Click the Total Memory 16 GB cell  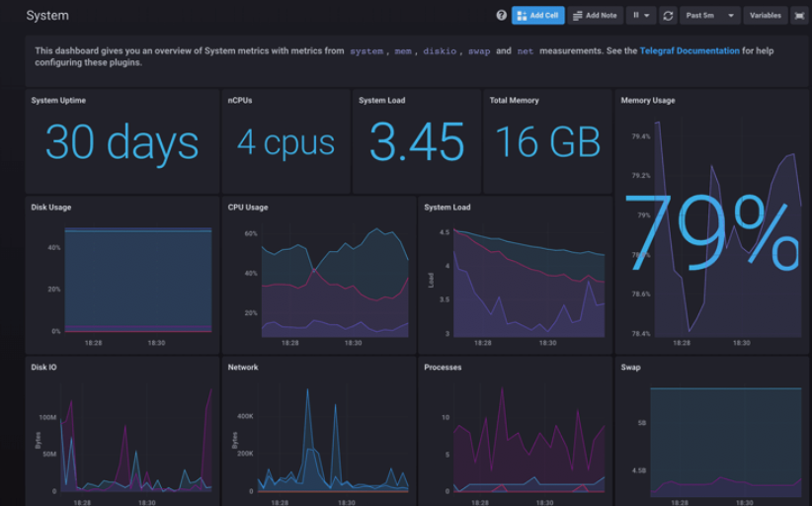(x=547, y=143)
